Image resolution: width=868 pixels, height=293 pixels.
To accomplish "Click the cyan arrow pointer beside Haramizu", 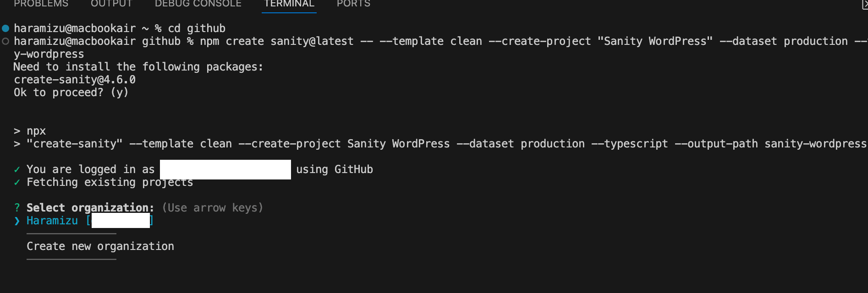I will click(x=17, y=221).
